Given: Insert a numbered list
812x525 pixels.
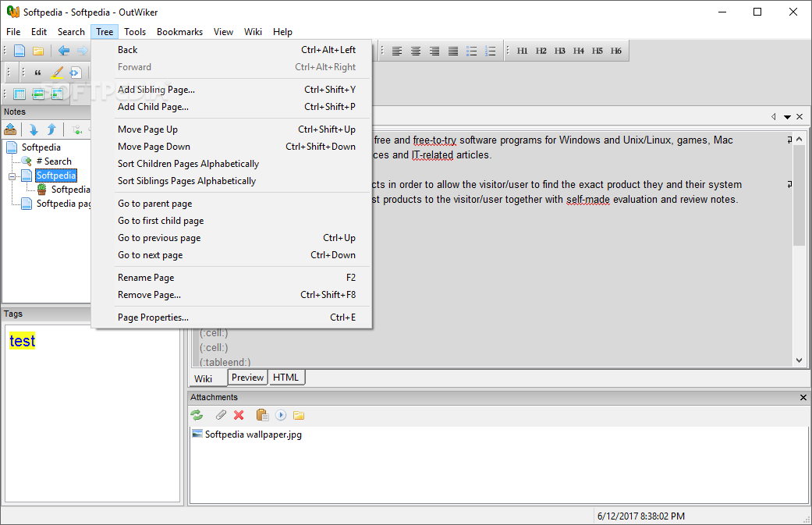Looking at the screenshot, I should (490, 51).
